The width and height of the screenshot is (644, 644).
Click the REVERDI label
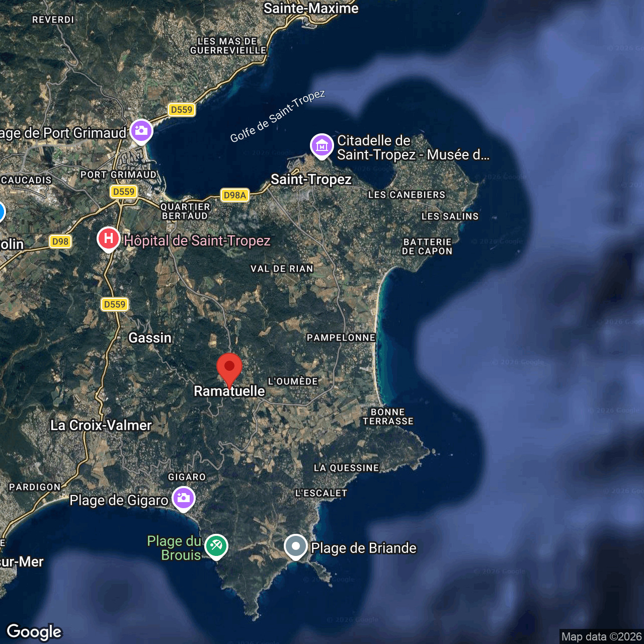[x=53, y=20]
